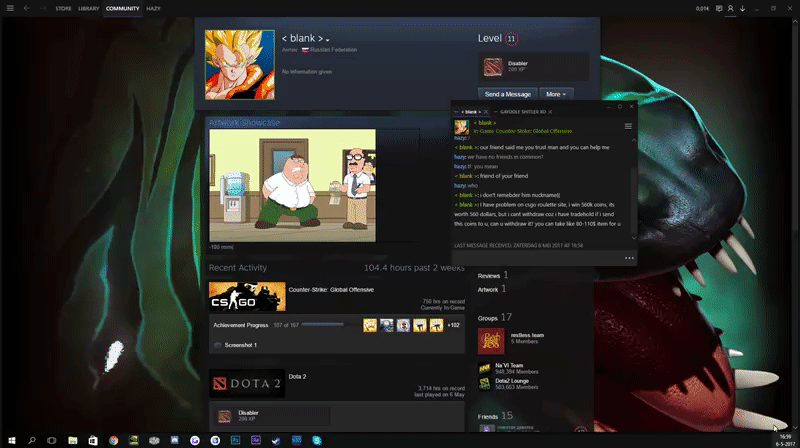Image resolution: width=800 pixels, height=448 pixels.
Task: Show the +102 more achievements
Action: pyautogui.click(x=453, y=325)
